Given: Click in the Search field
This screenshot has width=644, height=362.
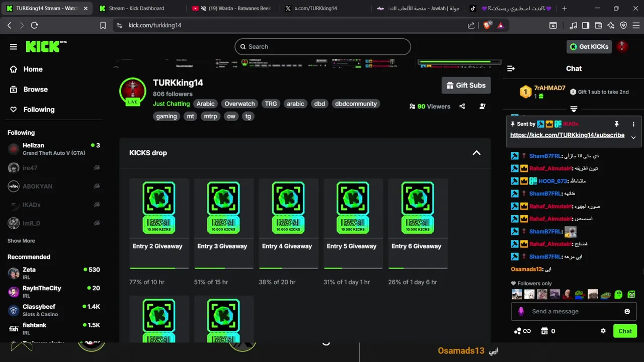Looking at the screenshot, I should (323, 47).
